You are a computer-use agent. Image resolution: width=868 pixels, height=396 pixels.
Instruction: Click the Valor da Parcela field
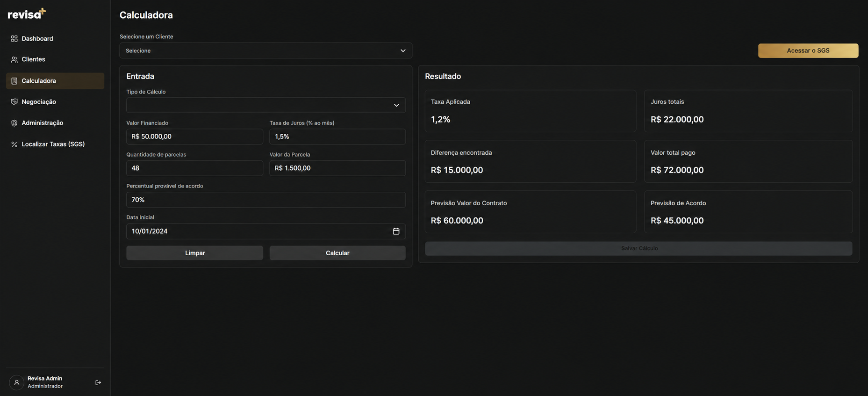(337, 168)
